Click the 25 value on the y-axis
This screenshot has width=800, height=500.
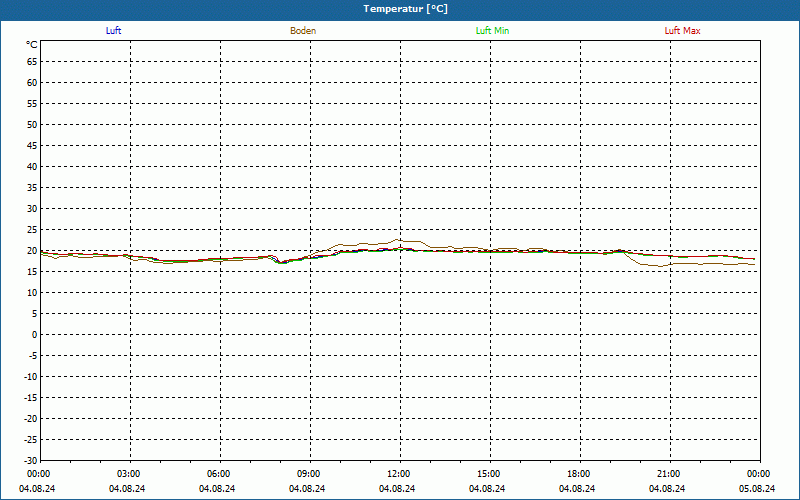[x=32, y=230]
